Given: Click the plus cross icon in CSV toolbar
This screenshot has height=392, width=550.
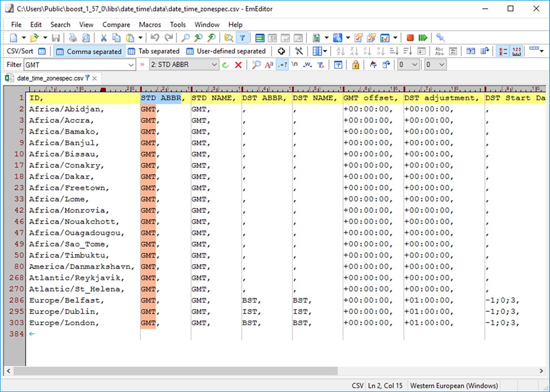Looking at the screenshot, I should [x=281, y=51].
